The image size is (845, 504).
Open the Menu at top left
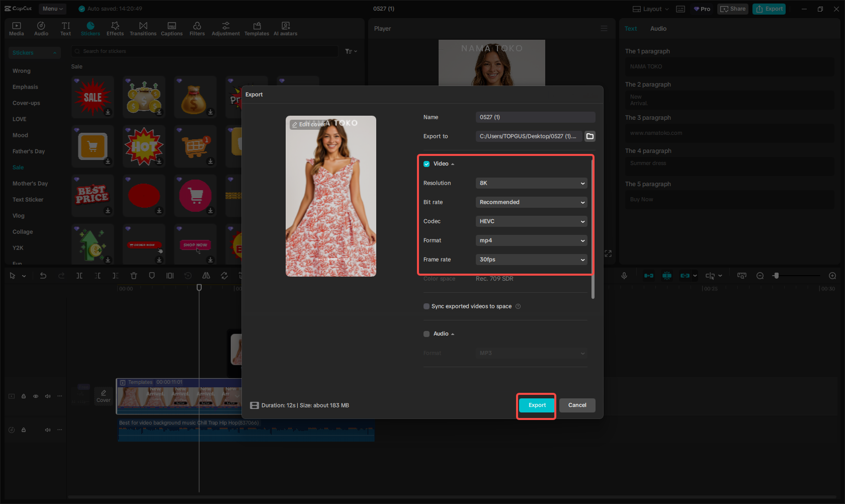click(x=52, y=9)
